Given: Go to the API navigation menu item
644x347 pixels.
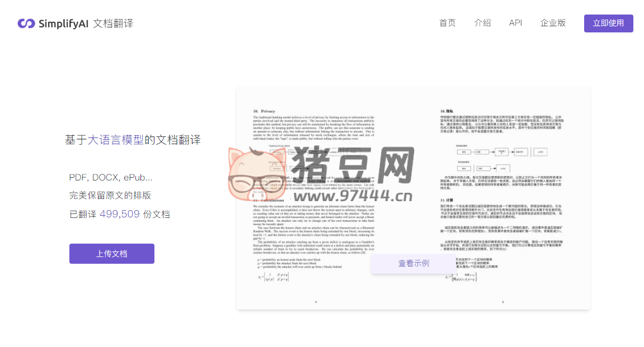Looking at the screenshot, I should click(515, 23).
